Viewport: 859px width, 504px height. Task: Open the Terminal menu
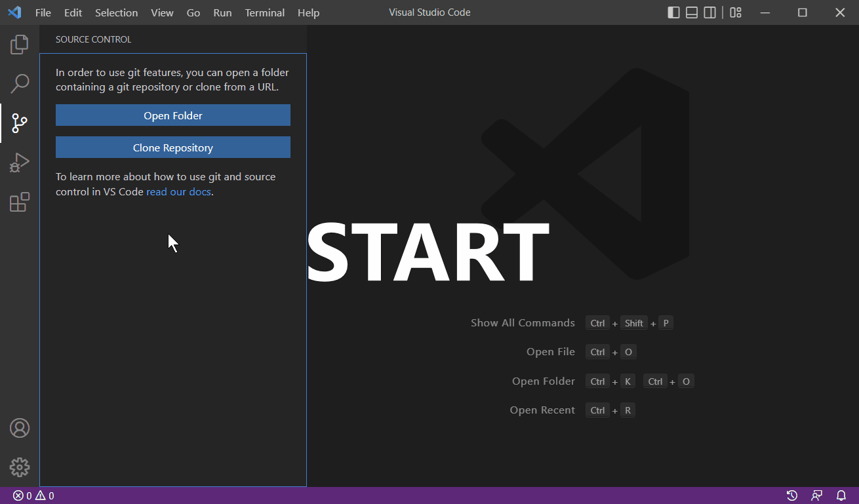pyautogui.click(x=265, y=12)
